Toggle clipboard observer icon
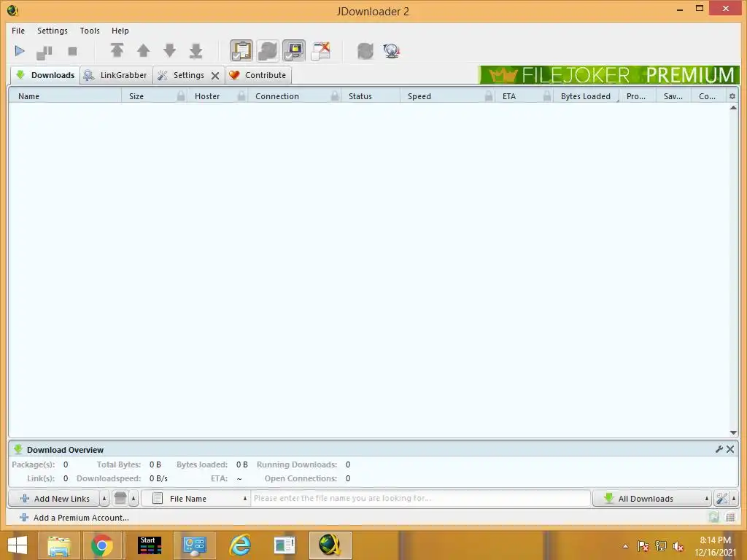The width and height of the screenshot is (747, 560). [241, 50]
